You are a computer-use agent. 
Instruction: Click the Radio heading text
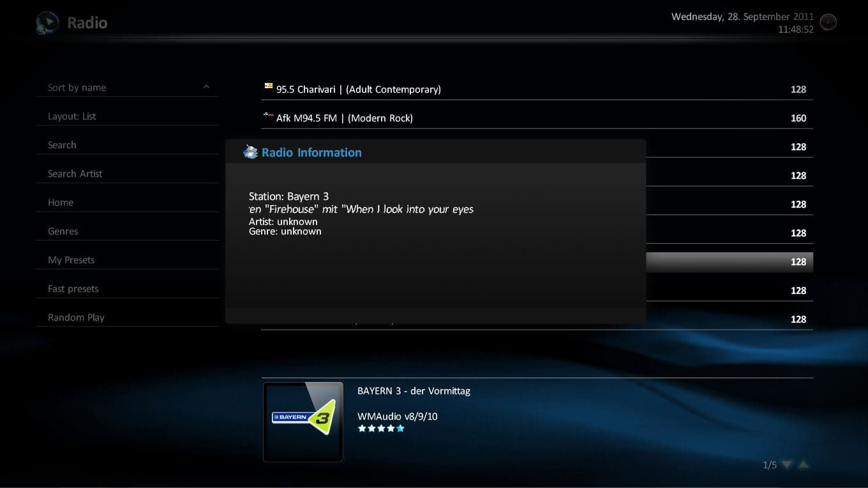click(x=87, y=23)
